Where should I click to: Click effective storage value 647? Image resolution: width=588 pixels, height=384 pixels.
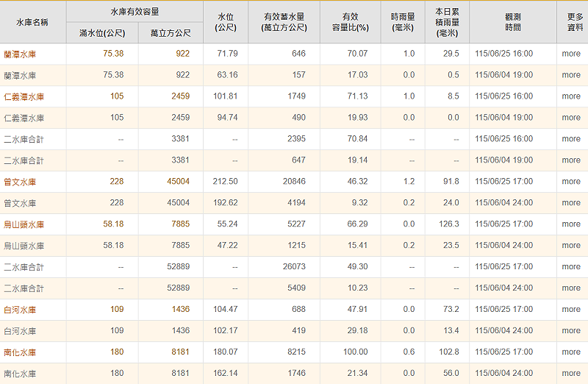[298, 160]
